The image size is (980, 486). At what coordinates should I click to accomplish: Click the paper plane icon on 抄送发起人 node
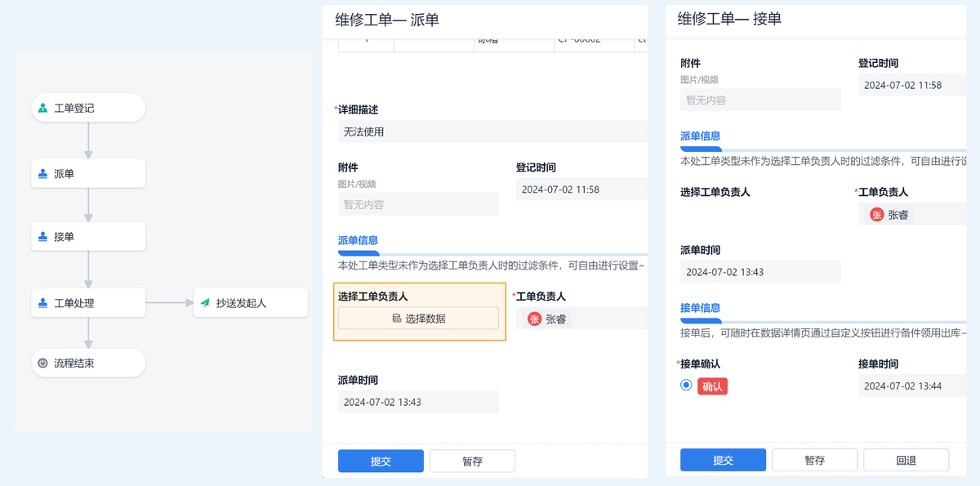207,302
